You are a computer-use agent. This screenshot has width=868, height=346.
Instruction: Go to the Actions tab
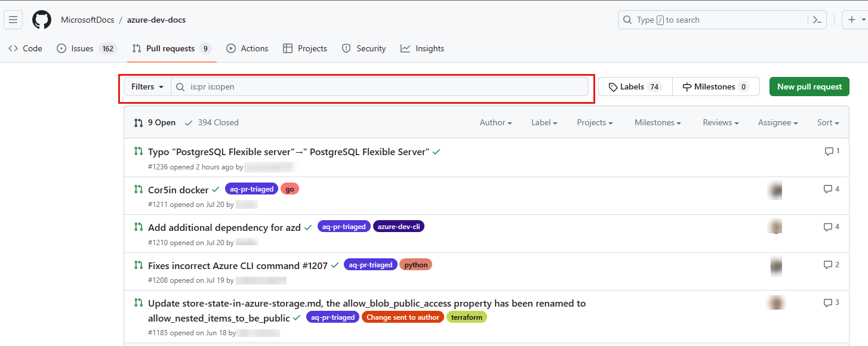[247, 48]
